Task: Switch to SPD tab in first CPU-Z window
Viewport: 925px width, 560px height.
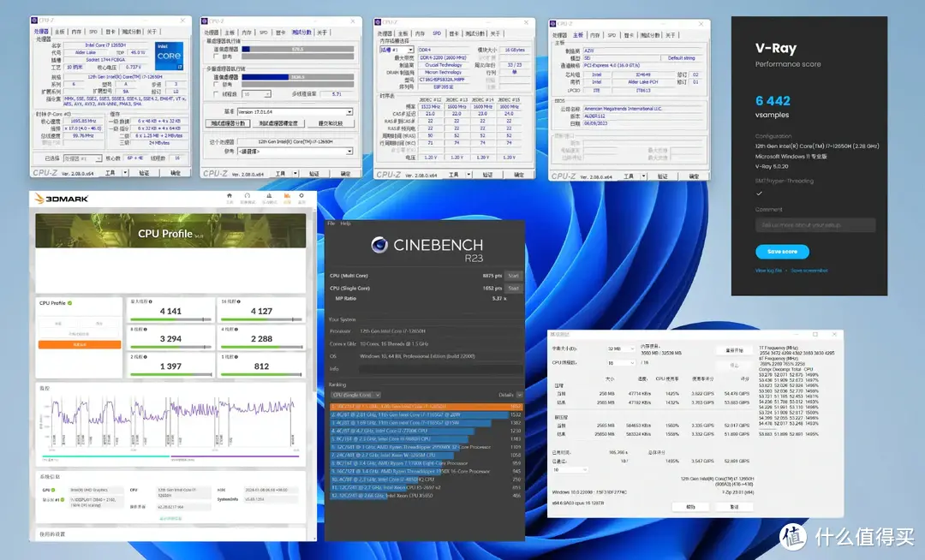Action: tap(93, 32)
